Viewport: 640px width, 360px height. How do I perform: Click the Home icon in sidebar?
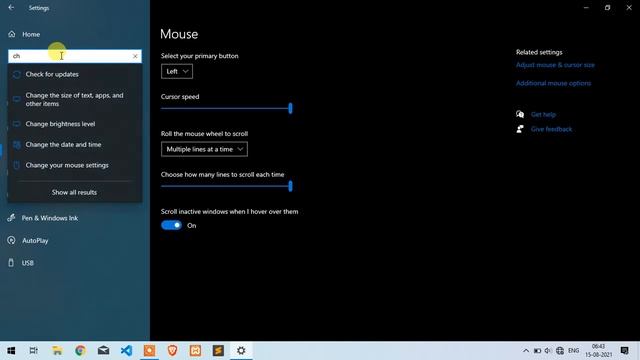pos(12,34)
